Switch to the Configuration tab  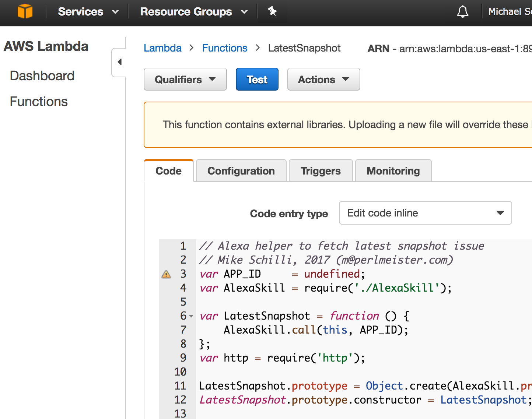coord(241,171)
